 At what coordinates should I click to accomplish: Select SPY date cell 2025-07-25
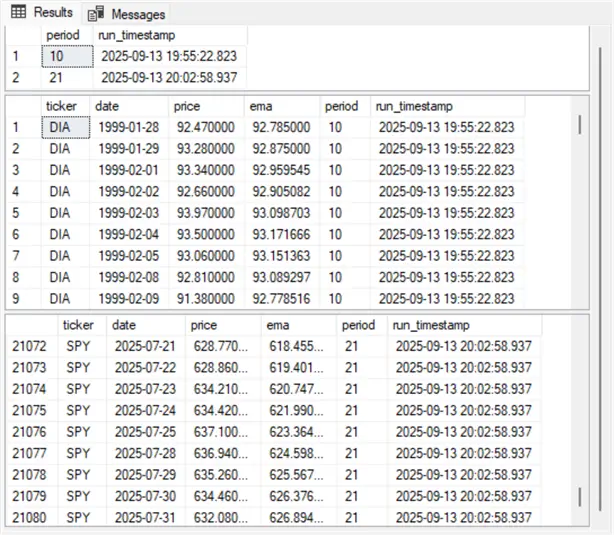click(x=146, y=432)
